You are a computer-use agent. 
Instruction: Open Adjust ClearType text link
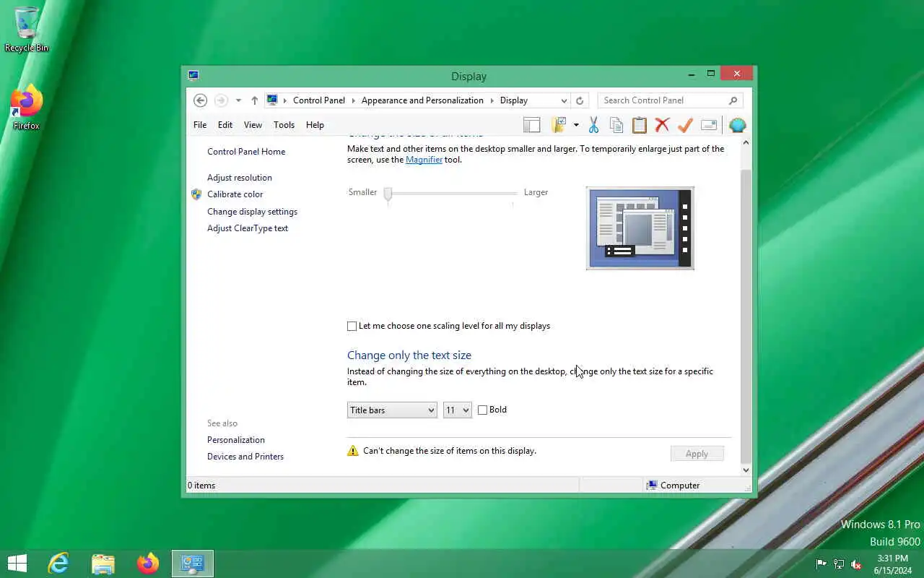click(248, 228)
